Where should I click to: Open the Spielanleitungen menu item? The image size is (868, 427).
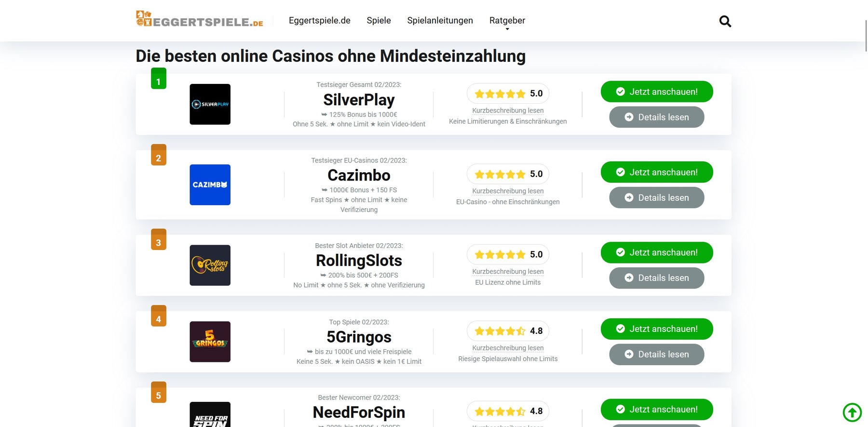[x=440, y=20]
